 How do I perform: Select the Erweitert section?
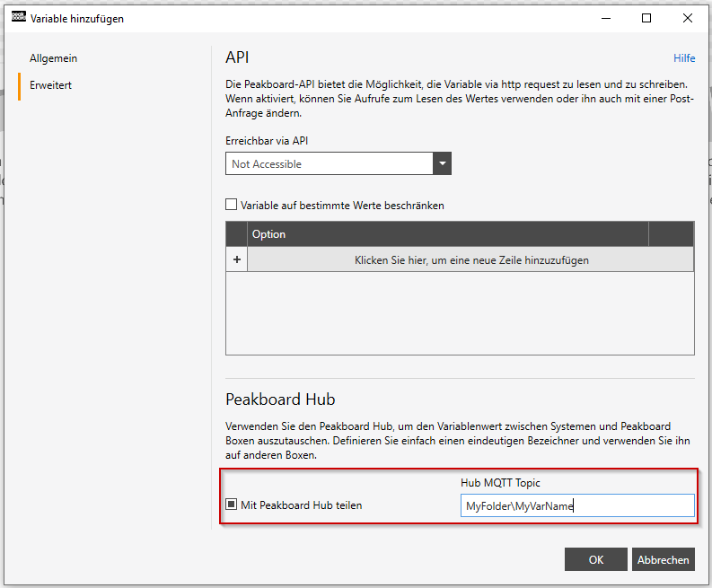pos(50,85)
